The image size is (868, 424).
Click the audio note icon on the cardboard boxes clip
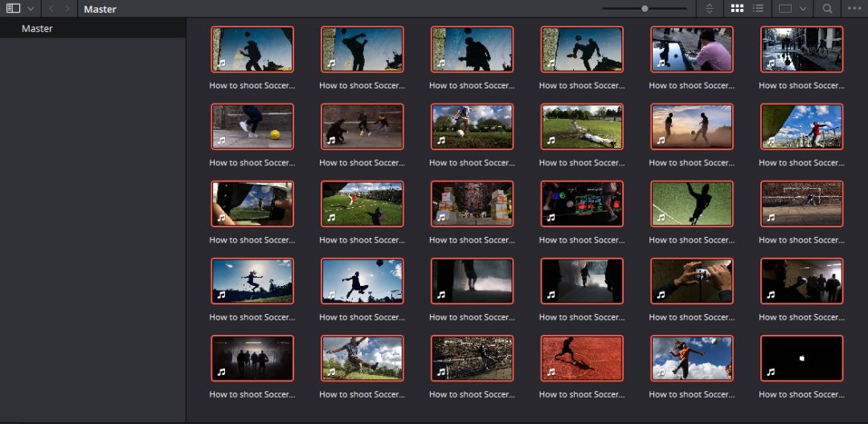click(441, 218)
